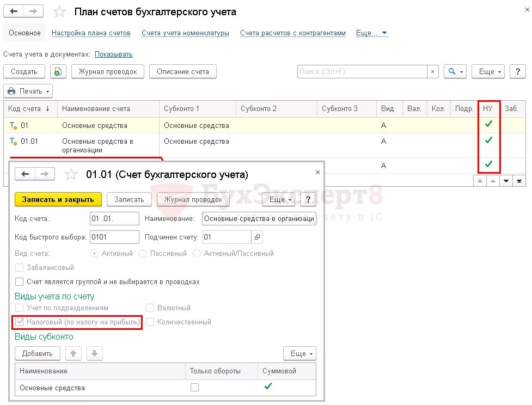
Task: Go back in the 01.01 account dialog
Action: tap(25, 174)
